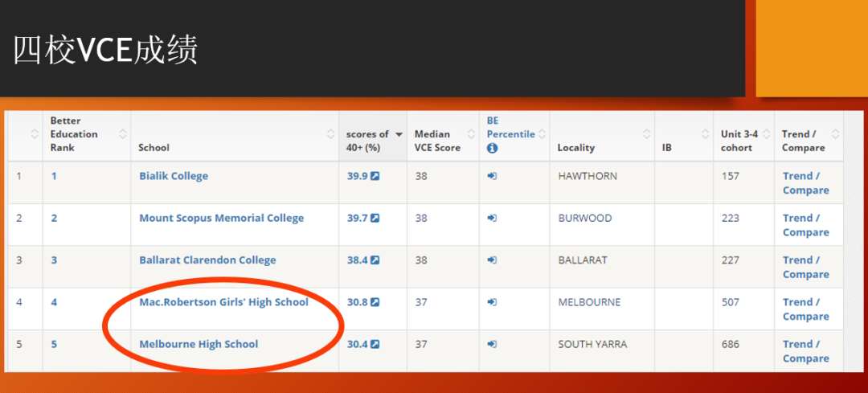868x393 pixels.
Task: Click the 39.9 score link
Action: click(x=357, y=176)
